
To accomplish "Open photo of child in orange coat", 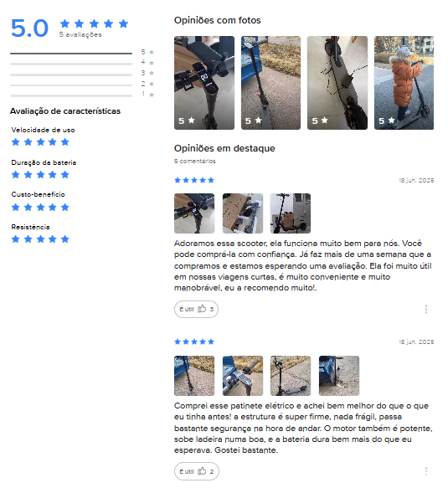I will (x=404, y=83).
